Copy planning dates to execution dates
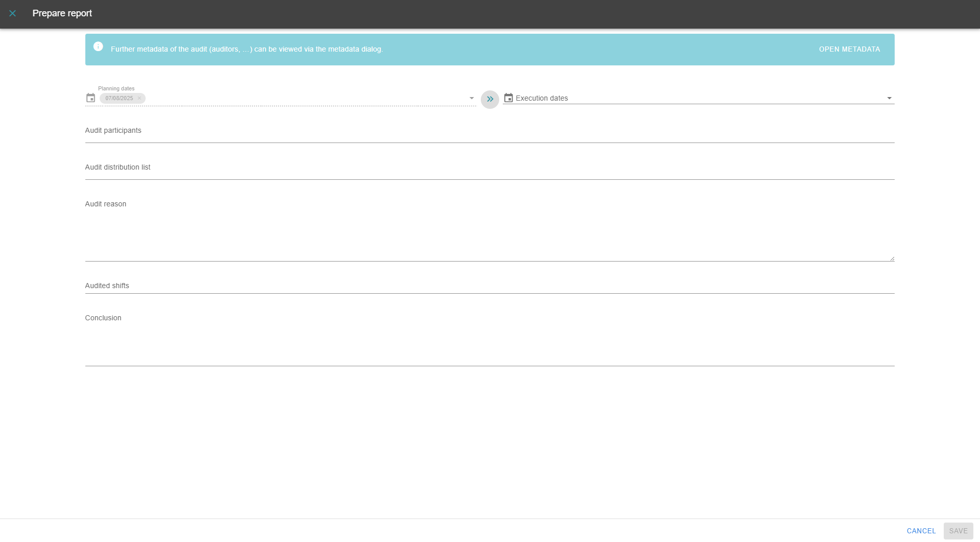The width and height of the screenshot is (980, 542). pyautogui.click(x=489, y=99)
